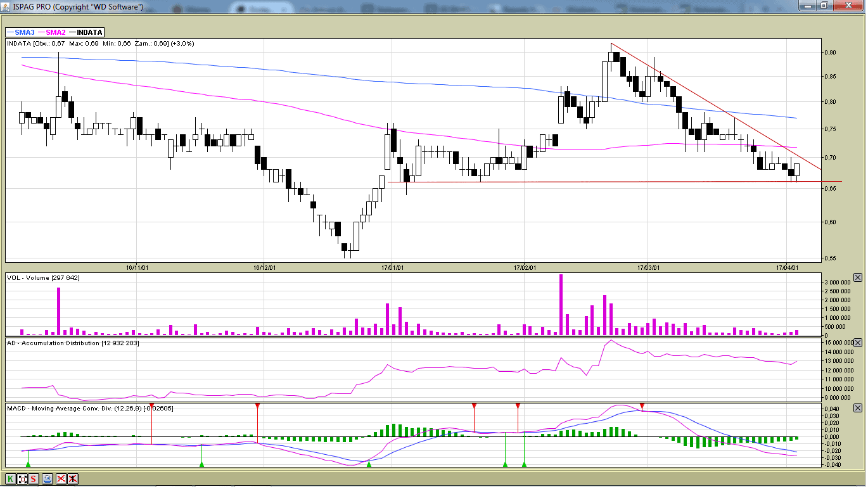Screen dimensions: 868x489
Task: Close the VOL Volume indicator panel
Action: point(858,277)
